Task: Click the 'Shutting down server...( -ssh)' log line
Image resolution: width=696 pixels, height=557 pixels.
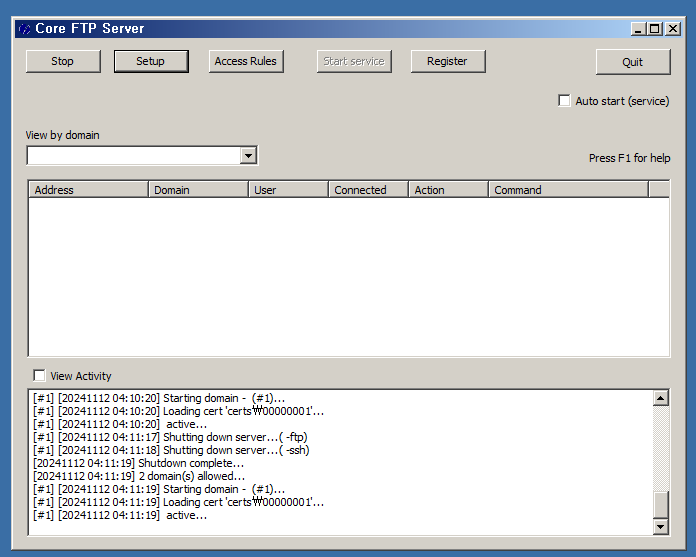Action: 171,450
